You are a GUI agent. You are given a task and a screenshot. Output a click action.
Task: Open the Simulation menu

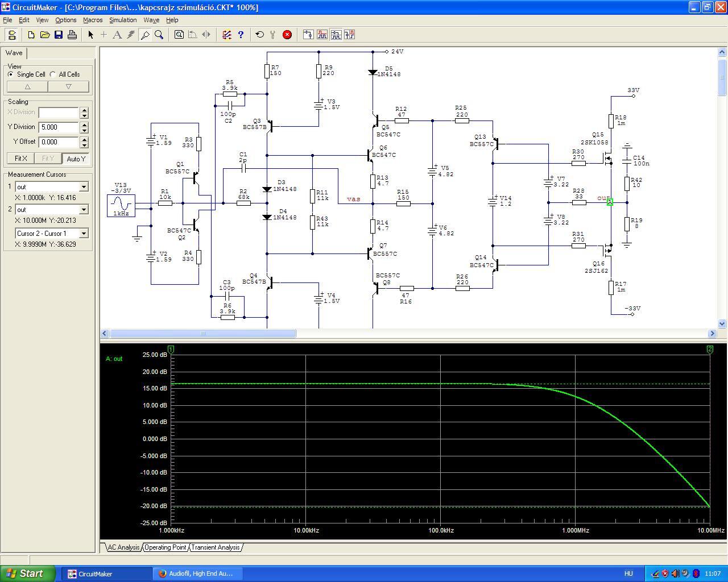coord(123,20)
